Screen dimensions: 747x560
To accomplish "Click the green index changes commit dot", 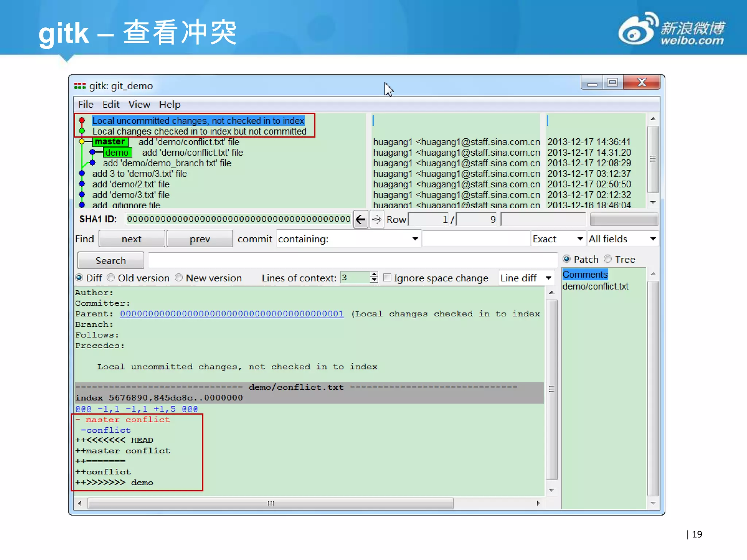I will coord(82,131).
